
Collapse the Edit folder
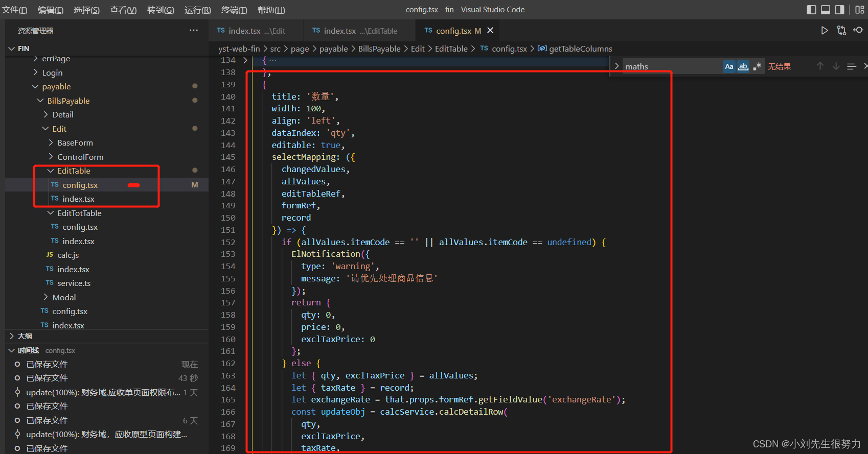[45, 129]
